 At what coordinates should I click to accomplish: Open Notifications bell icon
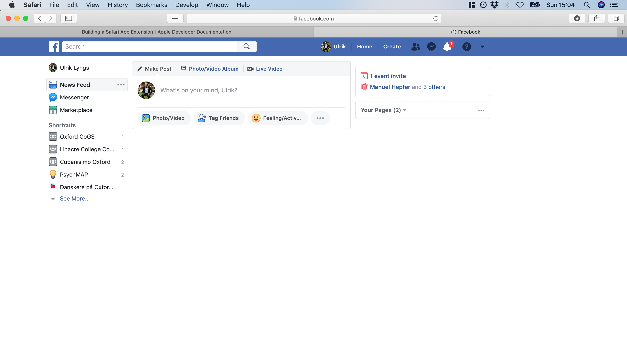447,46
